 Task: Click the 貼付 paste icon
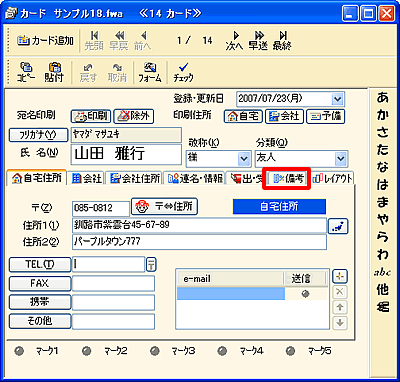(x=54, y=72)
